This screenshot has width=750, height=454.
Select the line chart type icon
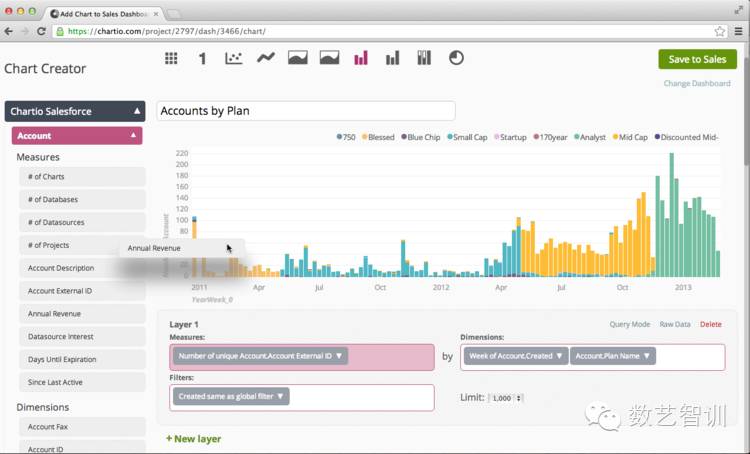pos(265,58)
